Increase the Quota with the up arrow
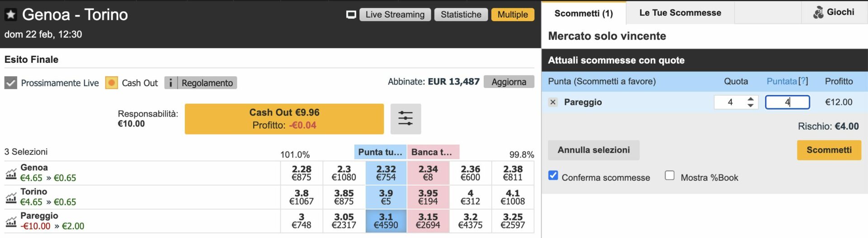The height and width of the screenshot is (238, 868). 750,98
